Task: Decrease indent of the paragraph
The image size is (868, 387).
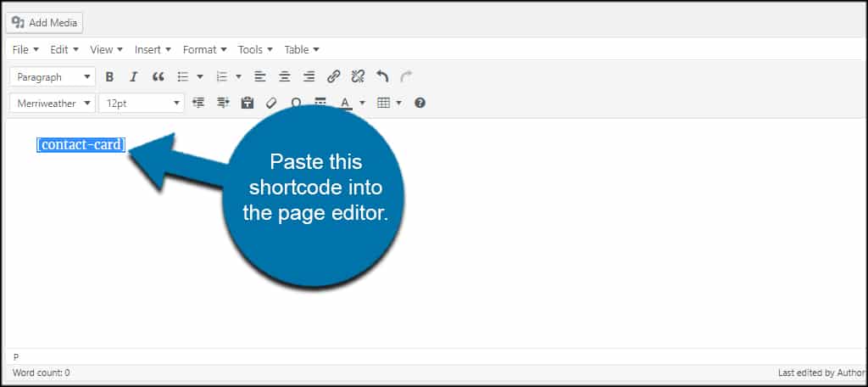Action: pos(198,103)
